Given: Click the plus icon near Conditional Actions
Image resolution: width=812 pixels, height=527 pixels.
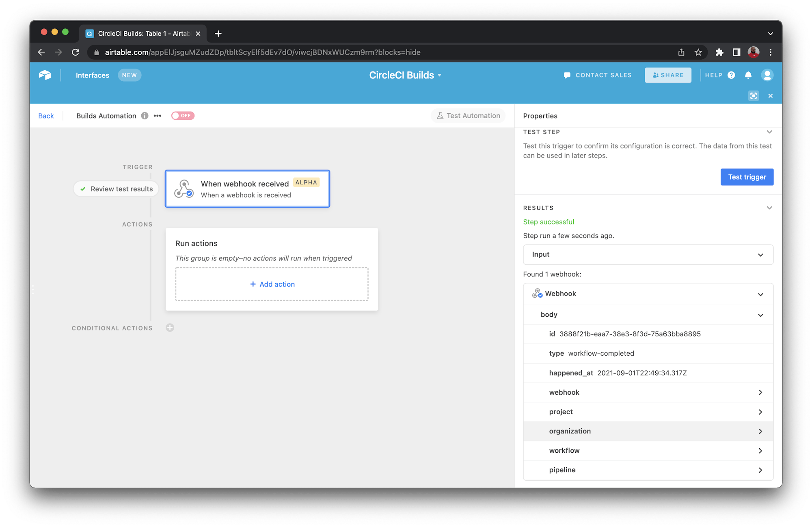Looking at the screenshot, I should click(x=170, y=328).
